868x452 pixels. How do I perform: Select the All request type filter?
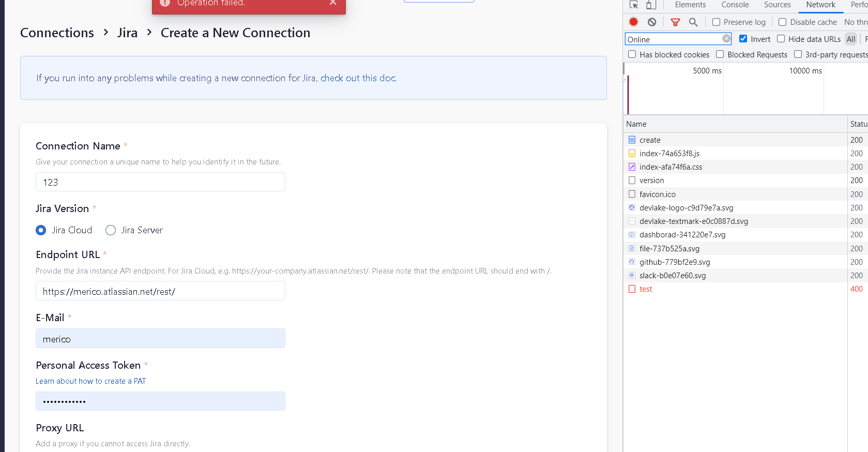[851, 39]
